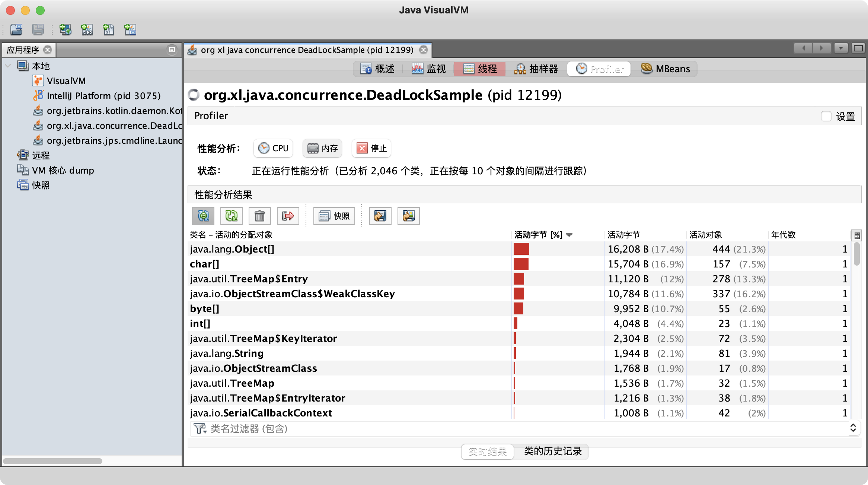This screenshot has width=868, height=485.
Task: Sort by 活动对象 column header
Action: pyautogui.click(x=727, y=235)
